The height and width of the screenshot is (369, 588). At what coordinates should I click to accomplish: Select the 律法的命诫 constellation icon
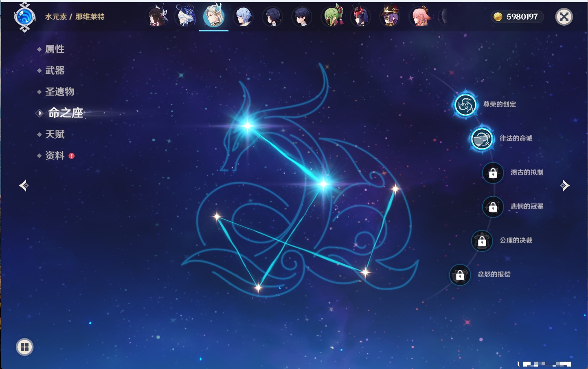482,139
